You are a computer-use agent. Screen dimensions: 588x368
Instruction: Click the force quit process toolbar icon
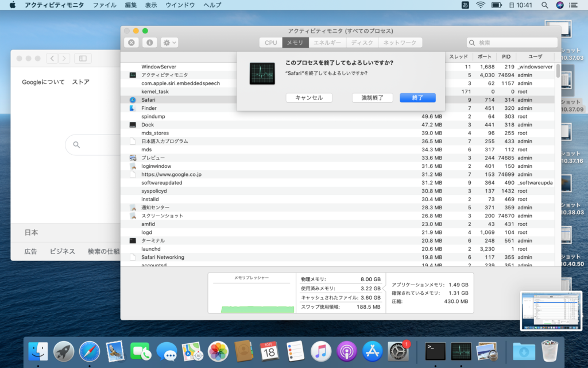click(x=131, y=43)
